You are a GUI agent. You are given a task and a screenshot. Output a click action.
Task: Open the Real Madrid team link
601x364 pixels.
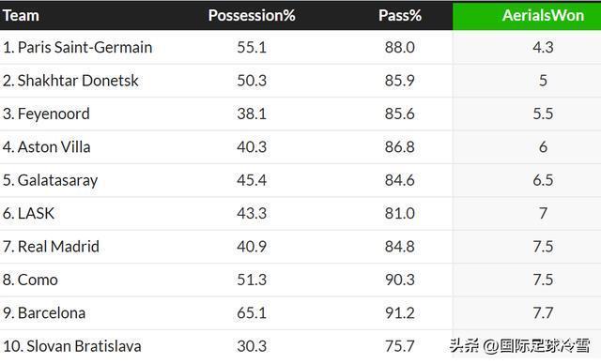coord(58,247)
